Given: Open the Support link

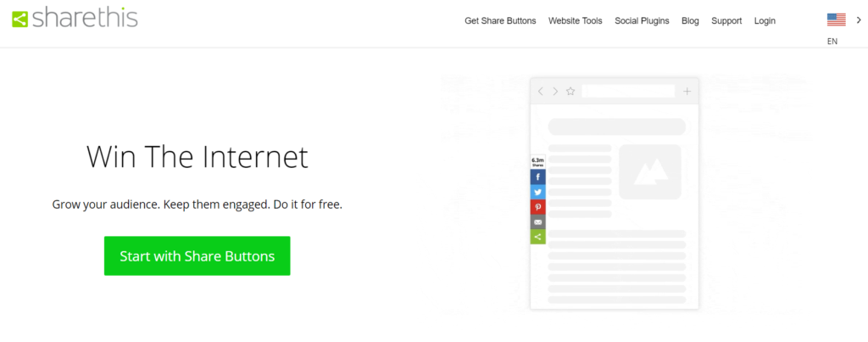Looking at the screenshot, I should [726, 21].
